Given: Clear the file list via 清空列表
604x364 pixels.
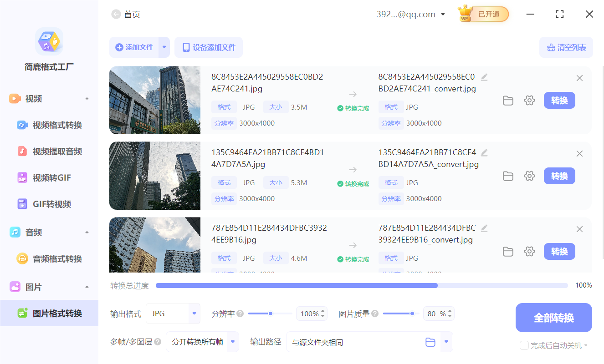Looking at the screenshot, I should (x=566, y=47).
